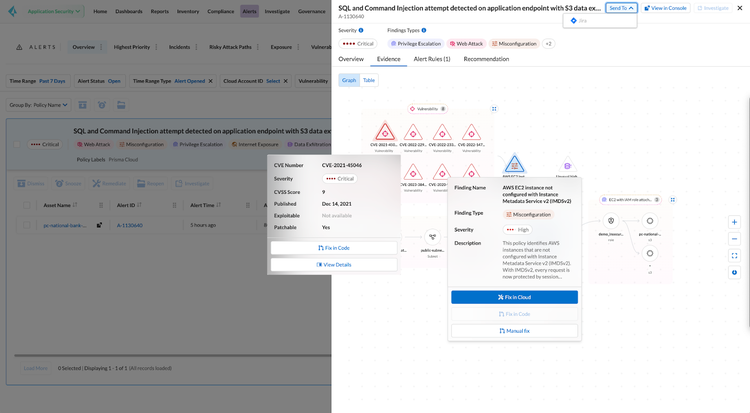The width and height of the screenshot is (750, 413).
Task: Open the Home menu item
Action: click(x=100, y=11)
